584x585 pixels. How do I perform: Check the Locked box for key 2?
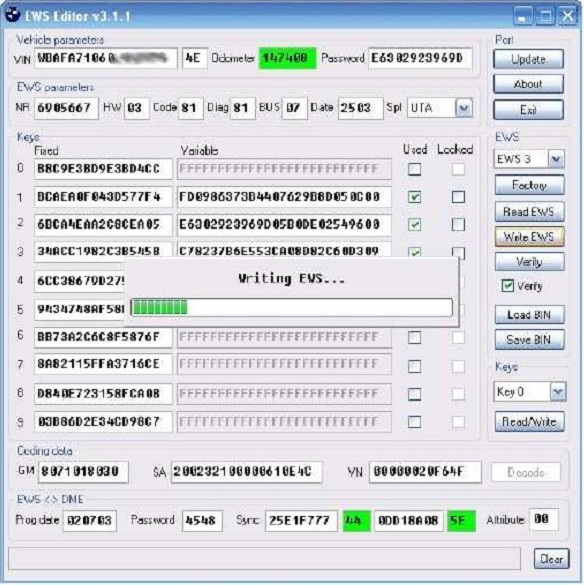click(458, 225)
